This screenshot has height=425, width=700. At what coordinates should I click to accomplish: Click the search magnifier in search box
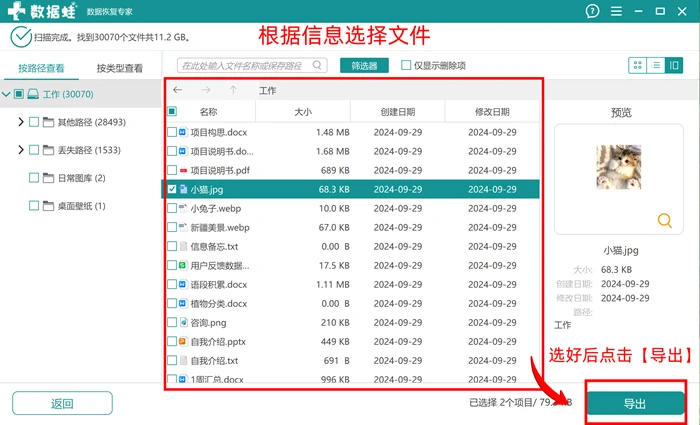[317, 66]
